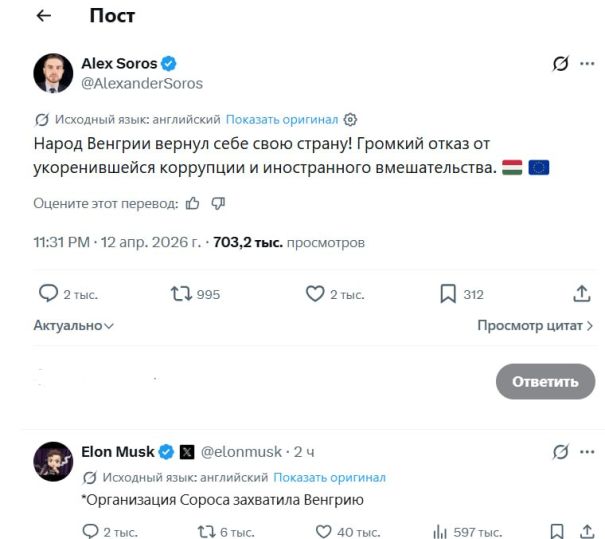605x539 pixels.
Task: Show original text of Elon Musk's reply
Action: 329,477
